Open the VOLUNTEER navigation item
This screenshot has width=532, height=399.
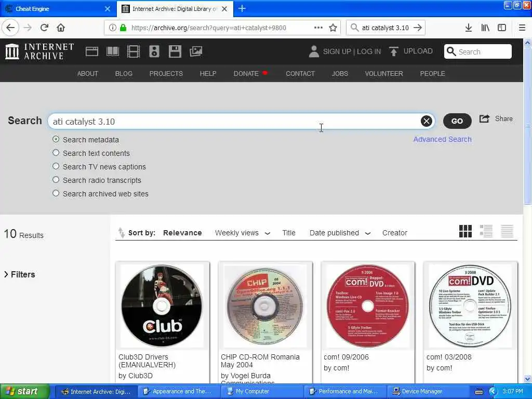[384, 74]
